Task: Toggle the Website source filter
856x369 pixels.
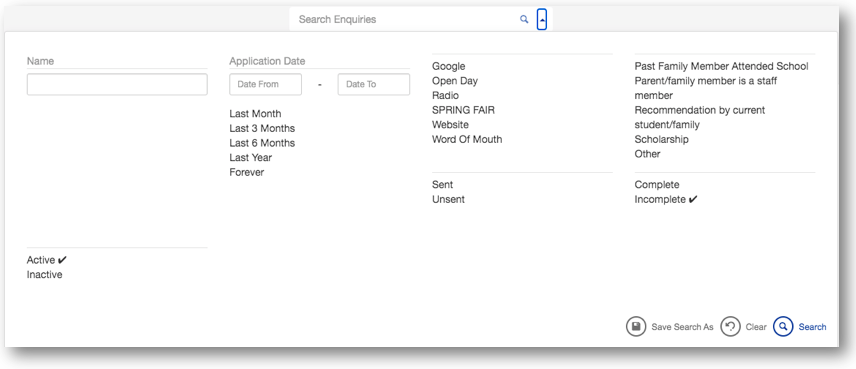Action: pos(450,125)
